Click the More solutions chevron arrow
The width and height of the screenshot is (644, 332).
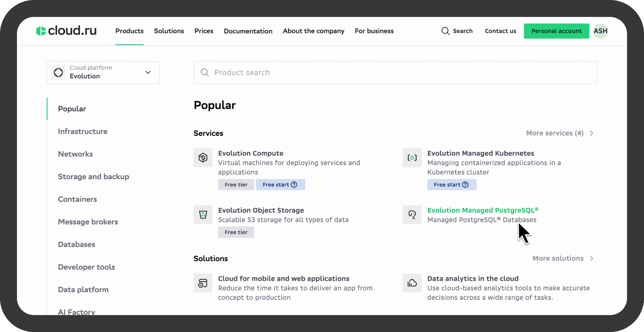[591, 259]
